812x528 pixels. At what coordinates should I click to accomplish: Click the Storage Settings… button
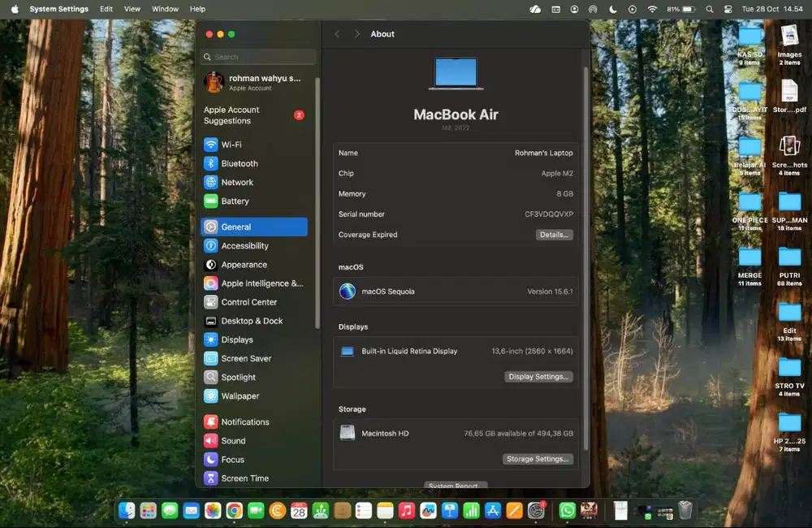tap(538, 459)
